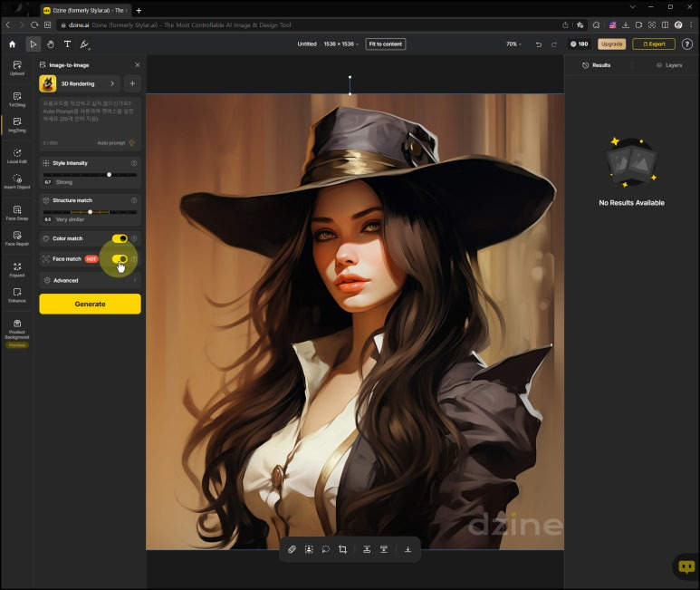Open the Txt2Img sidebar tool
The height and width of the screenshot is (590, 700).
(x=17, y=100)
